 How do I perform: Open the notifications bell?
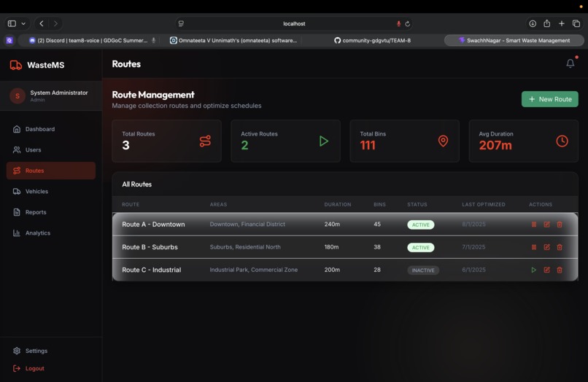(570, 63)
